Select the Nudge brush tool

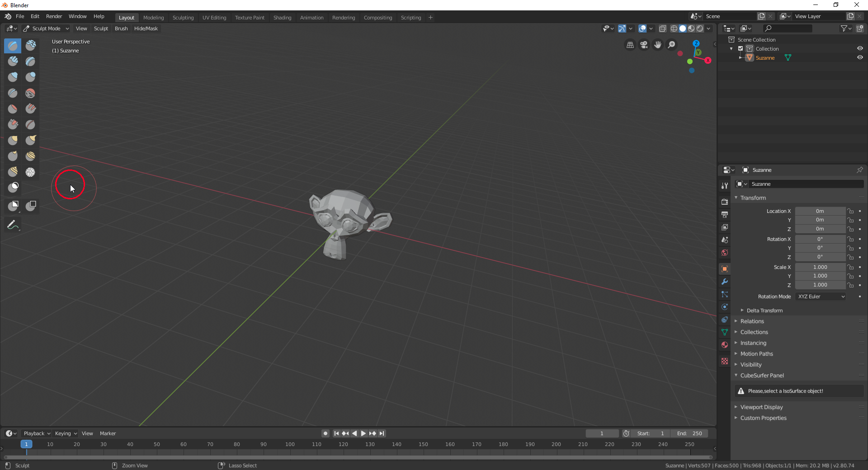tap(30, 156)
